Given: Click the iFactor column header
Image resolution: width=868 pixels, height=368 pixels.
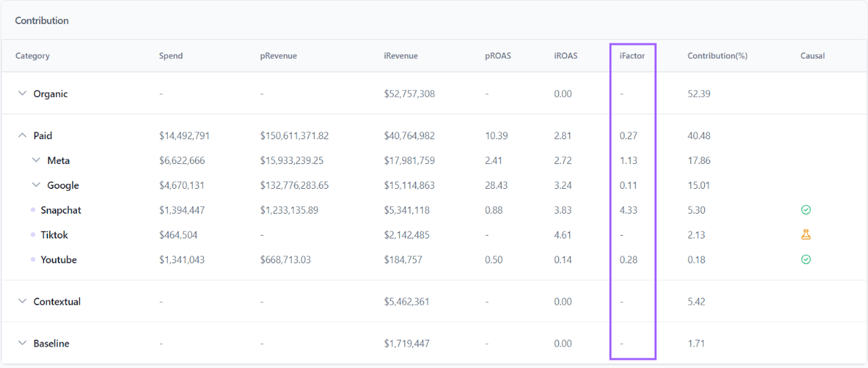Looking at the screenshot, I should point(632,56).
